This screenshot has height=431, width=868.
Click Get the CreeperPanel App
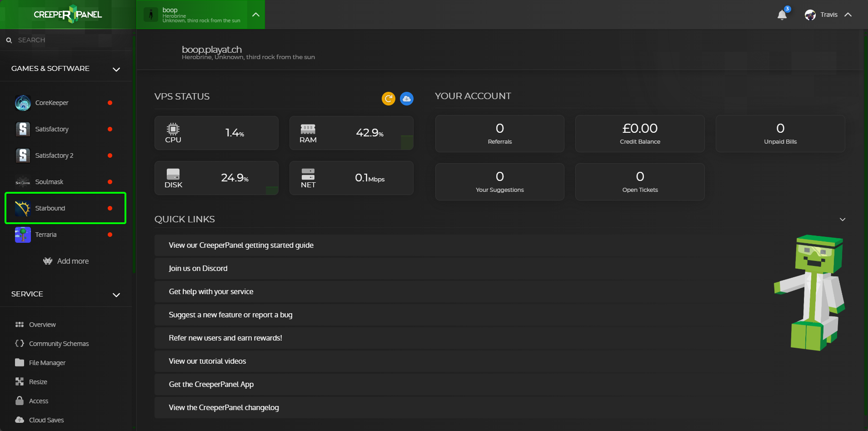[x=211, y=385]
